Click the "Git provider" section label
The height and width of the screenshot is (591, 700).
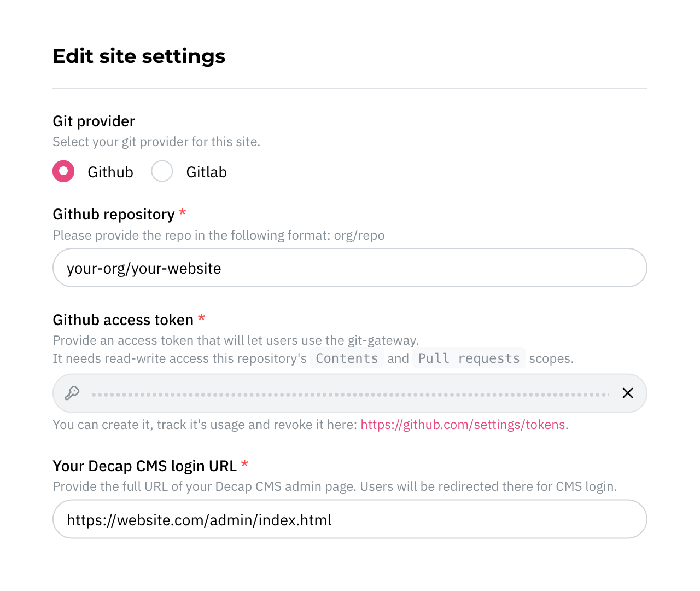(94, 121)
